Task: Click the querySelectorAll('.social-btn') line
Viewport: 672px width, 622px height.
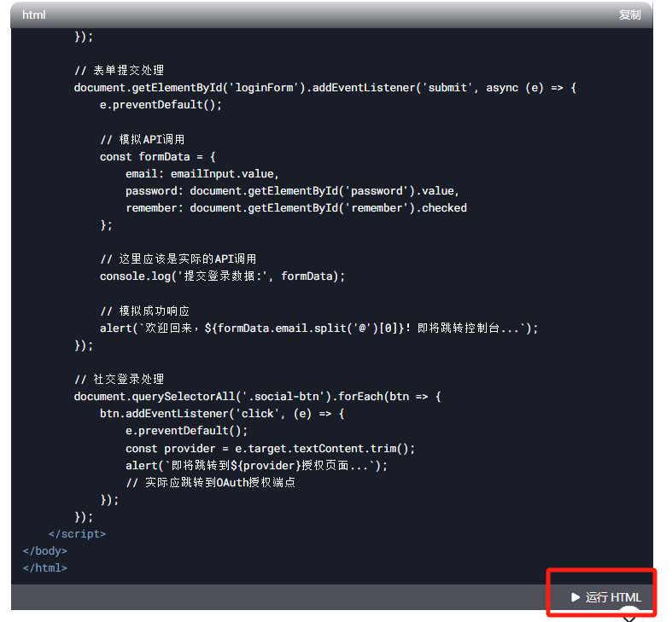Action: 258,397
